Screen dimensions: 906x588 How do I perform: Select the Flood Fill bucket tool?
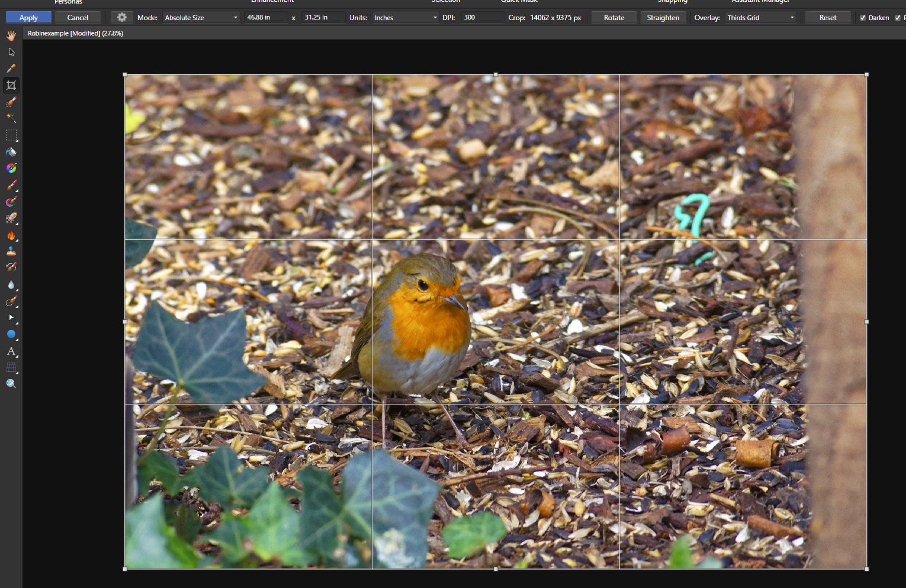tap(11, 152)
